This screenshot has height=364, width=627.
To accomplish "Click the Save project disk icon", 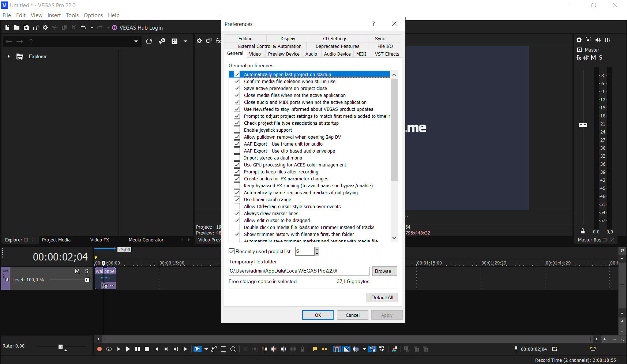I will pos(26,27).
